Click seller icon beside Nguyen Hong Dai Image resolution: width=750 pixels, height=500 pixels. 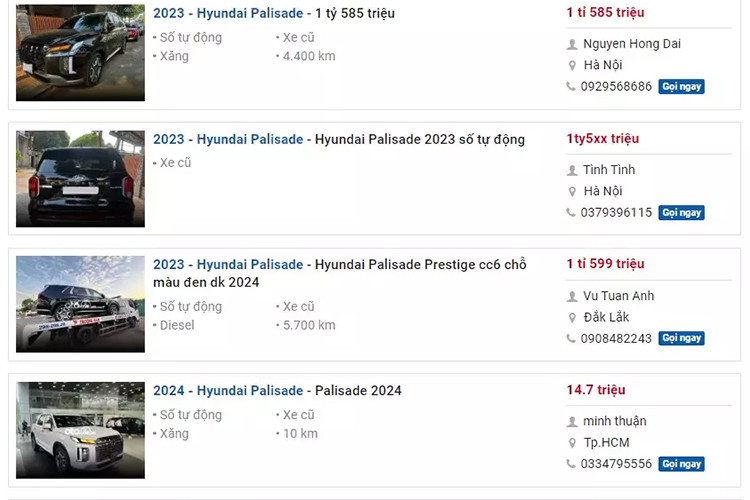click(572, 44)
